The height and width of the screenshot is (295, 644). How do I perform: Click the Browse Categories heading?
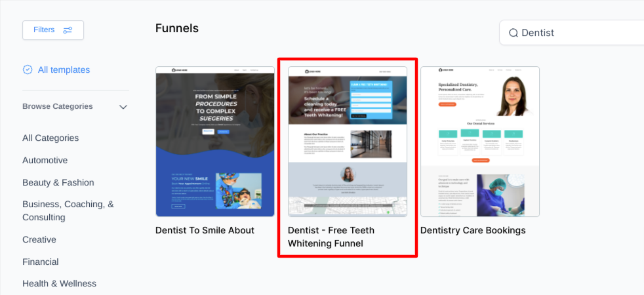58,106
